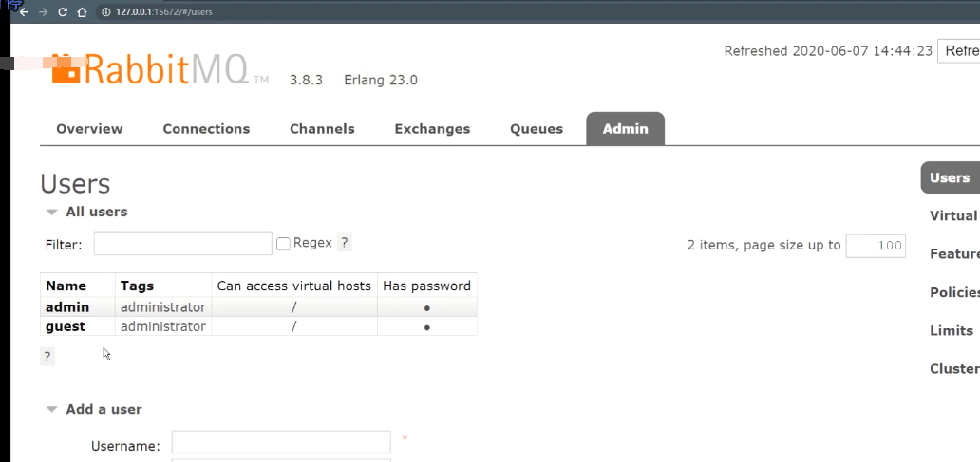The height and width of the screenshot is (462, 980).
Task: Click administrator tag in guest row
Action: click(163, 326)
